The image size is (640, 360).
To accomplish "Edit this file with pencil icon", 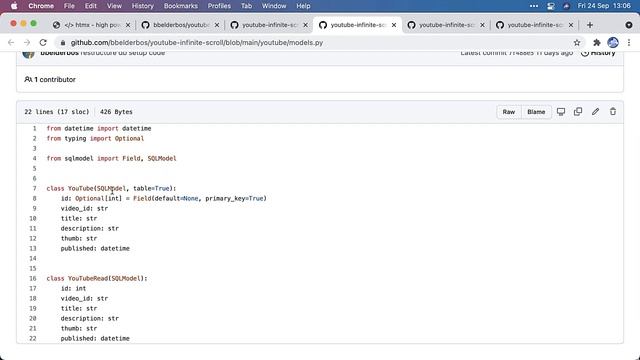I will (596, 111).
